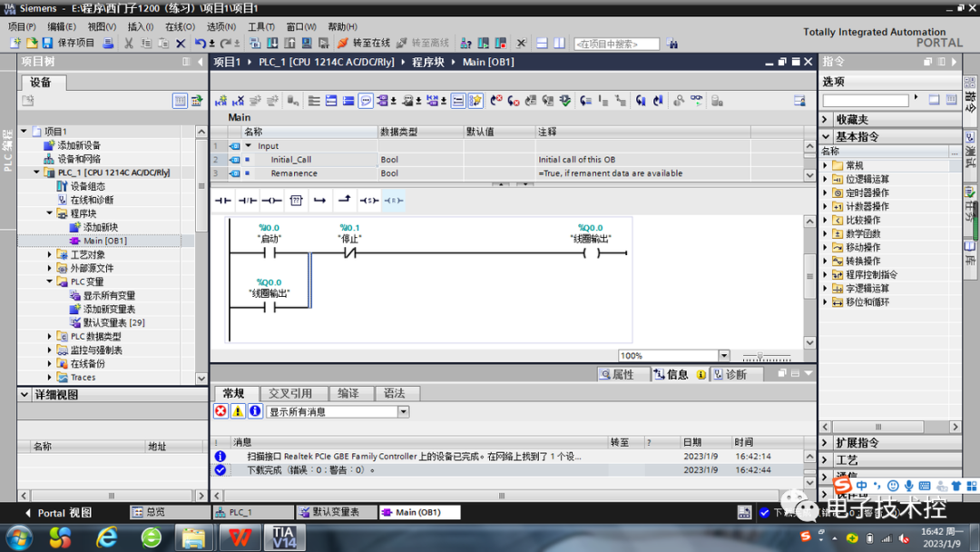
Task: Undo the last action
Action: [200, 44]
